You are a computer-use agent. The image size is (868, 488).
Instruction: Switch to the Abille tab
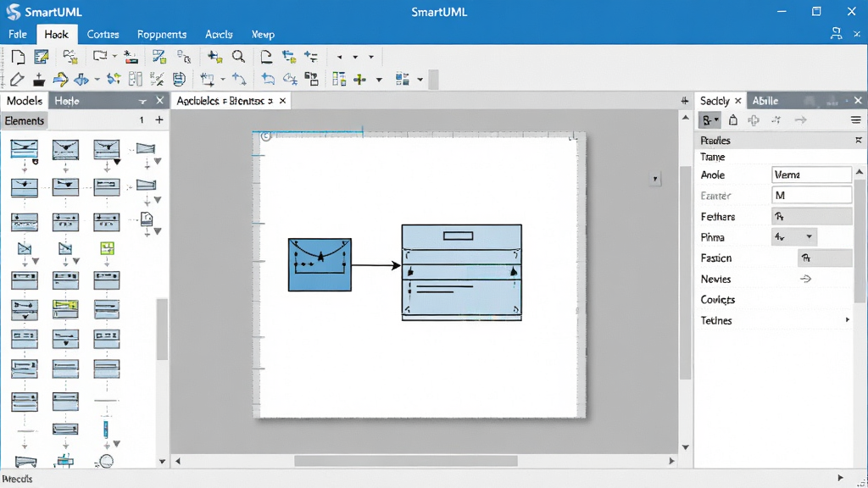click(765, 101)
